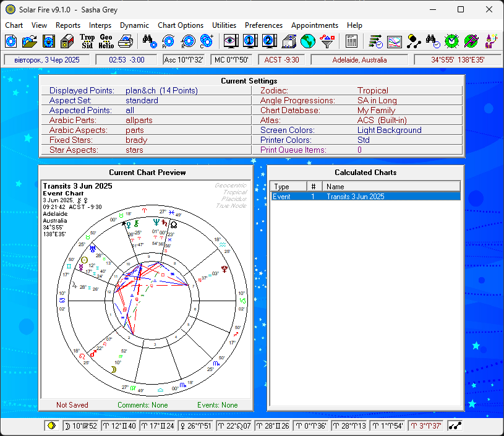Click the time box 02:53 -3:00
The height and width of the screenshot is (436, 504).
coord(126,60)
